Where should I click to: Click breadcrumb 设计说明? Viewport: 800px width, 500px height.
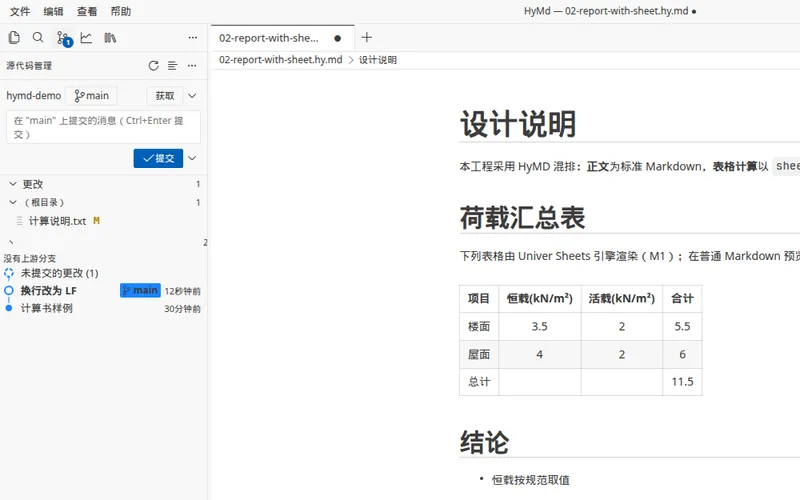point(378,60)
